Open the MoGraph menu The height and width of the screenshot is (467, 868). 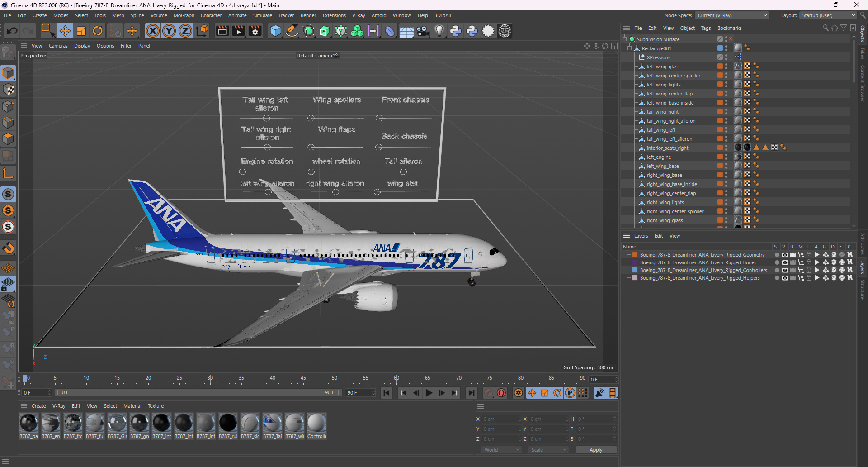[184, 15]
